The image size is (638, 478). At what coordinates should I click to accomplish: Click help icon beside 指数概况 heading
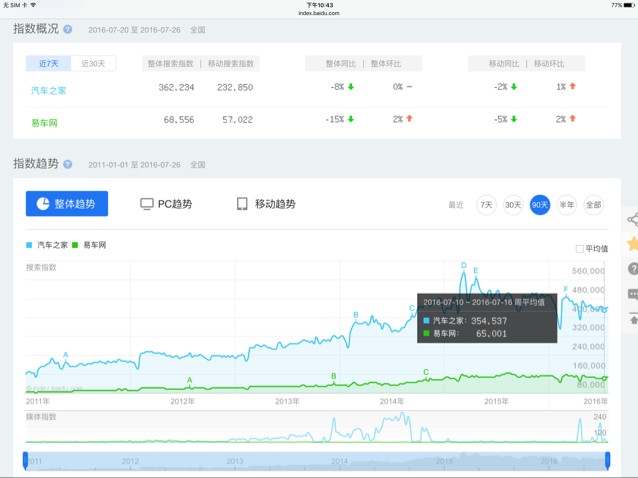68,30
